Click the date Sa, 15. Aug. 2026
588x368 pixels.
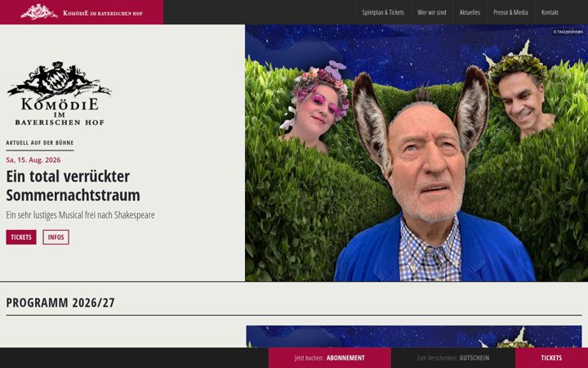(33, 160)
